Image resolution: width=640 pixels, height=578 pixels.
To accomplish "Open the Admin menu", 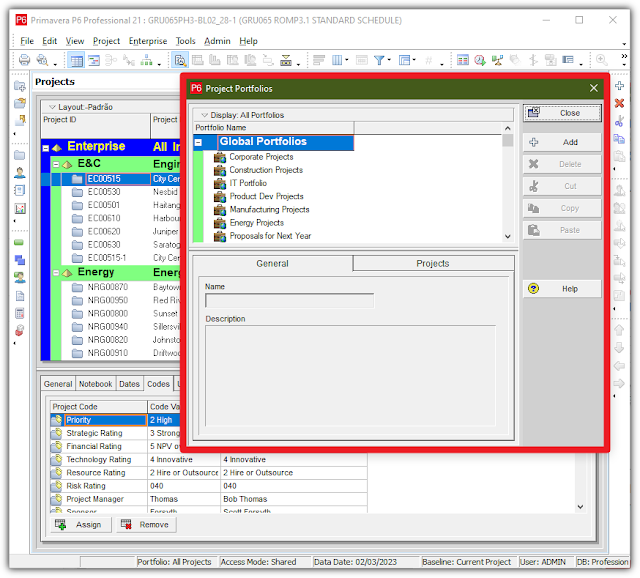I will [x=217, y=41].
